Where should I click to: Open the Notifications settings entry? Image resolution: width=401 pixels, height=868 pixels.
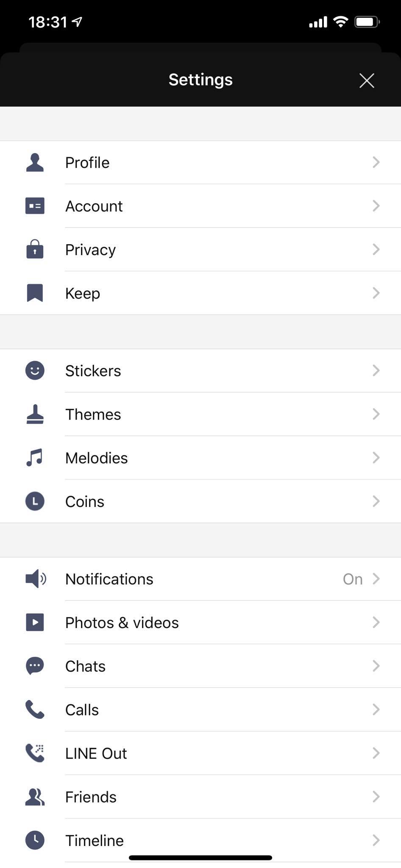109,579
